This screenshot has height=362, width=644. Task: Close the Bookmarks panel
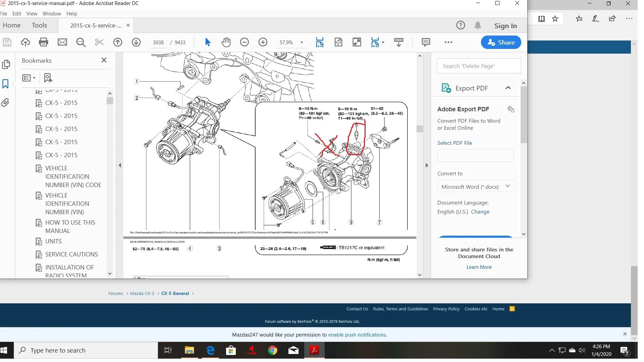[x=104, y=60]
